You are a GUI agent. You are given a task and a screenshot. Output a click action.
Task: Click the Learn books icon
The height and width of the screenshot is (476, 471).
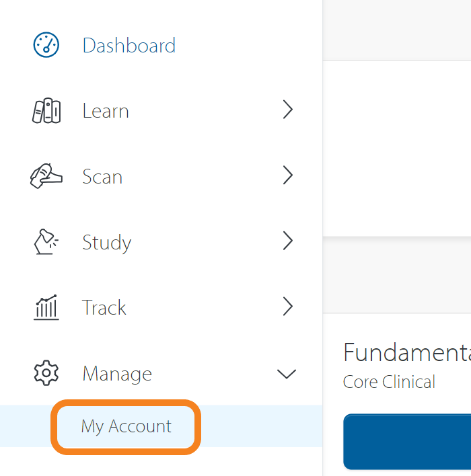[x=46, y=111]
